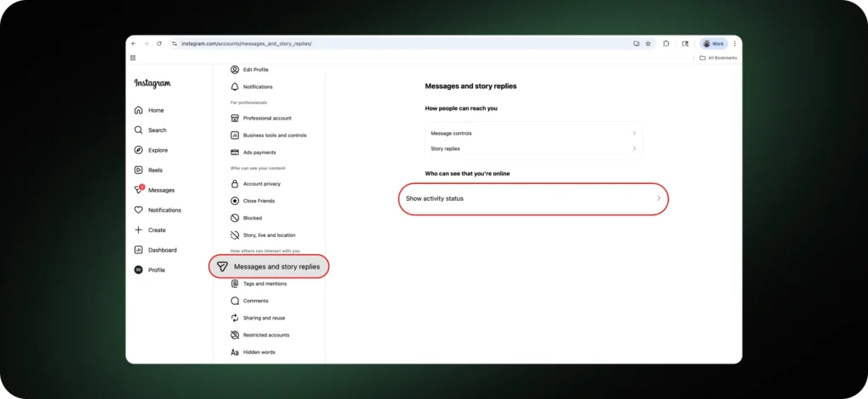Reload the page using the browser refresh button

(159, 43)
